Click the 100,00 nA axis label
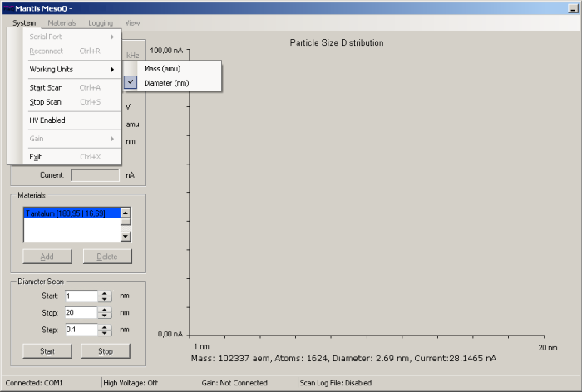582x392 pixels. click(166, 51)
